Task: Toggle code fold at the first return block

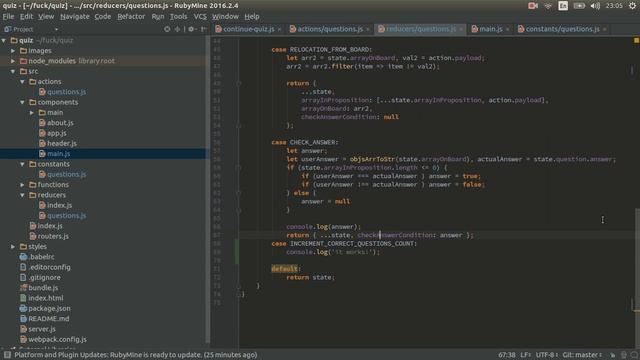Action: pyautogui.click(x=239, y=83)
